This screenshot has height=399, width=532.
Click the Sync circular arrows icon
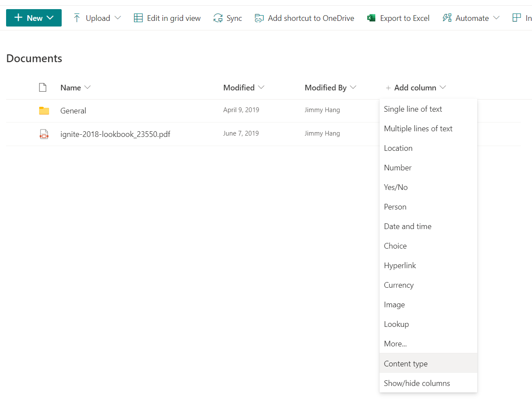(218, 18)
